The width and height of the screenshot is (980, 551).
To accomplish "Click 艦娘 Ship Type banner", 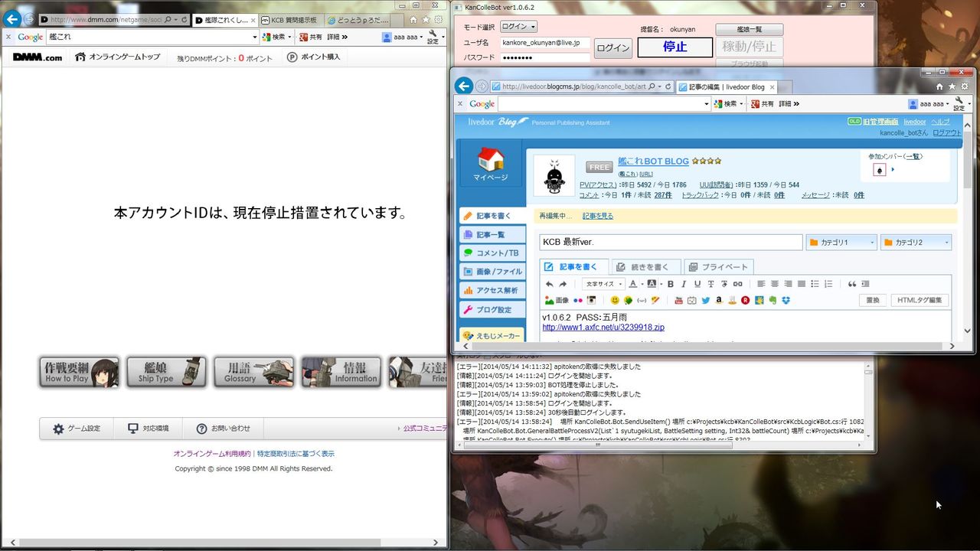I will (x=166, y=372).
